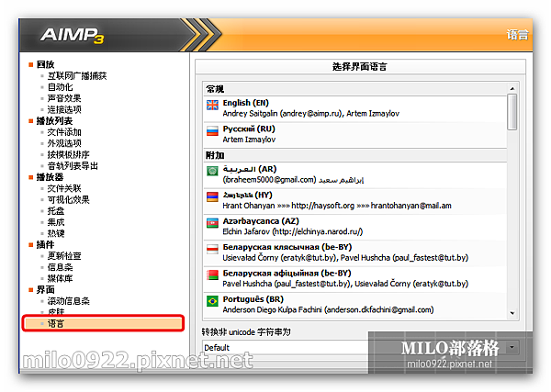This screenshot has height=392, width=551.
Task: Click the language list scroll down arrow
Action: click(x=512, y=313)
